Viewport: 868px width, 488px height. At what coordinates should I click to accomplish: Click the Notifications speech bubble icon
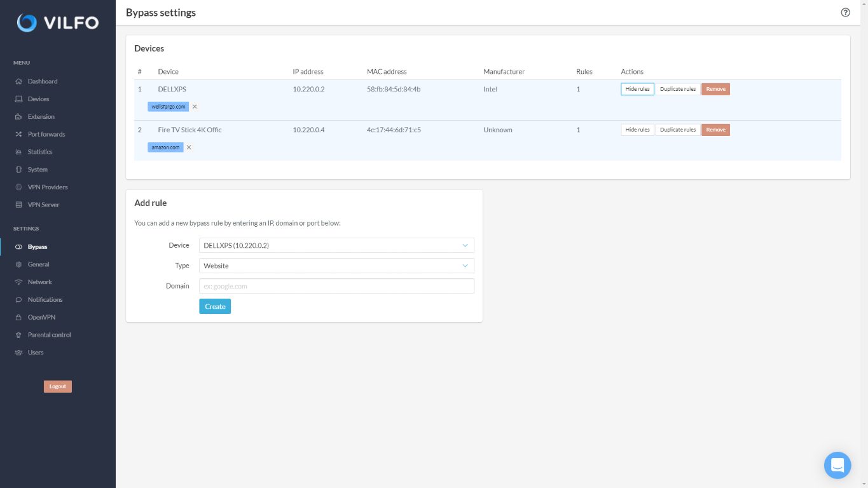[x=18, y=300]
